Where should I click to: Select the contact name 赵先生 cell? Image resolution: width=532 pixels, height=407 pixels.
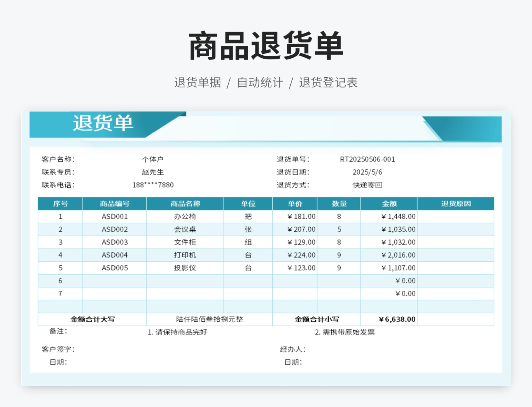click(153, 172)
